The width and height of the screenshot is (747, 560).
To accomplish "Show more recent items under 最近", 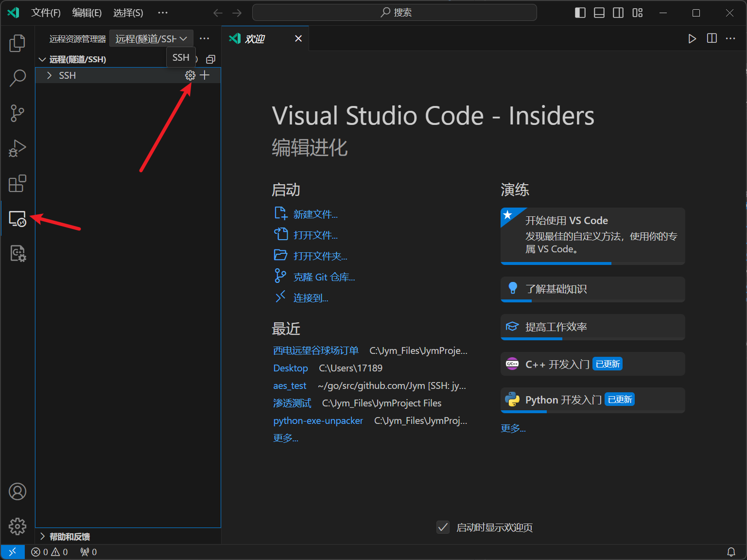I will (286, 438).
